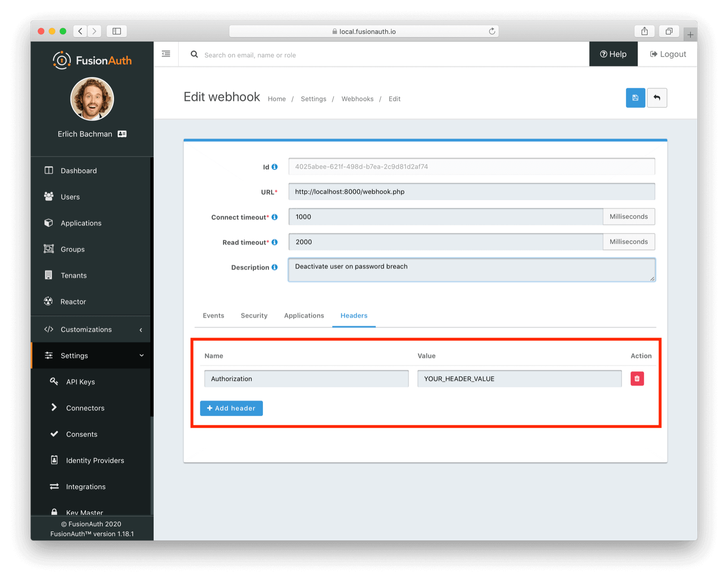The image size is (728, 581).
Task: Click the back arrow button beside save
Action: (657, 98)
